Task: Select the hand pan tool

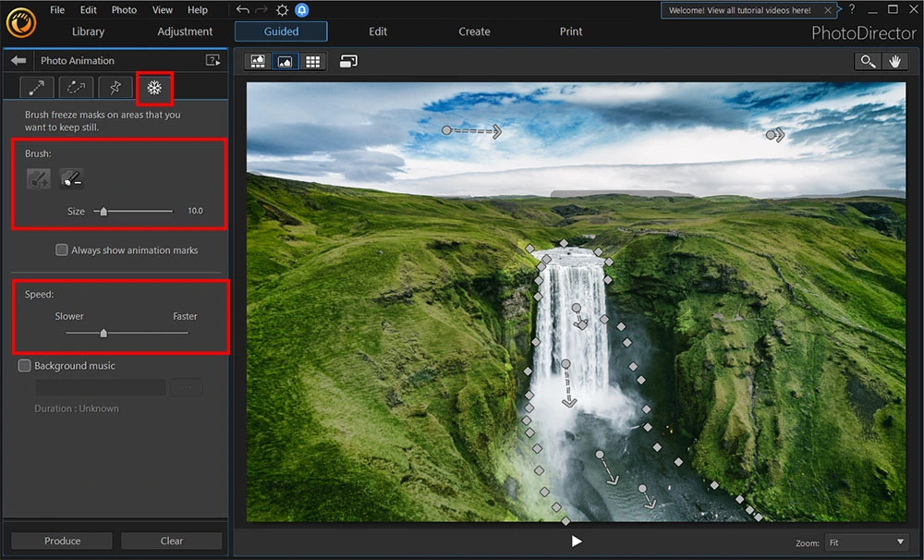Action: click(x=895, y=61)
